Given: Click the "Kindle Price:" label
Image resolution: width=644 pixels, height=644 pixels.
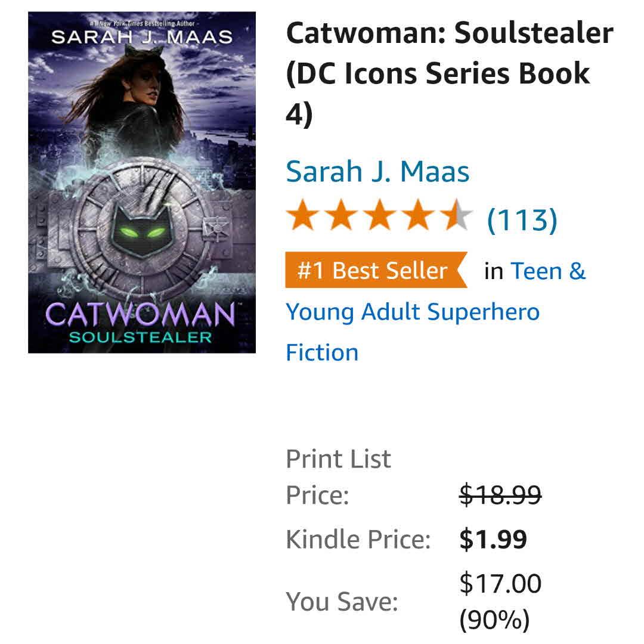Looking at the screenshot, I should coord(358,540).
